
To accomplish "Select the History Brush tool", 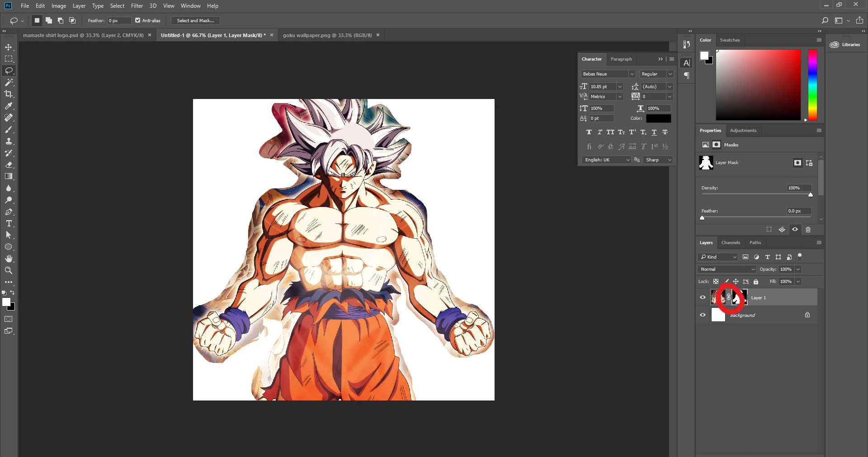I will point(9,153).
